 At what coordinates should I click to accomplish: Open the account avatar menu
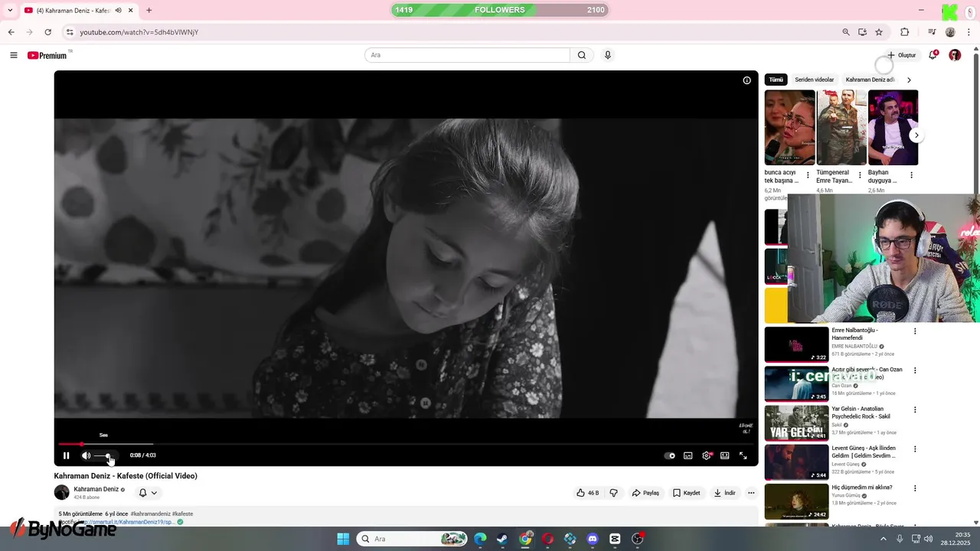955,55
